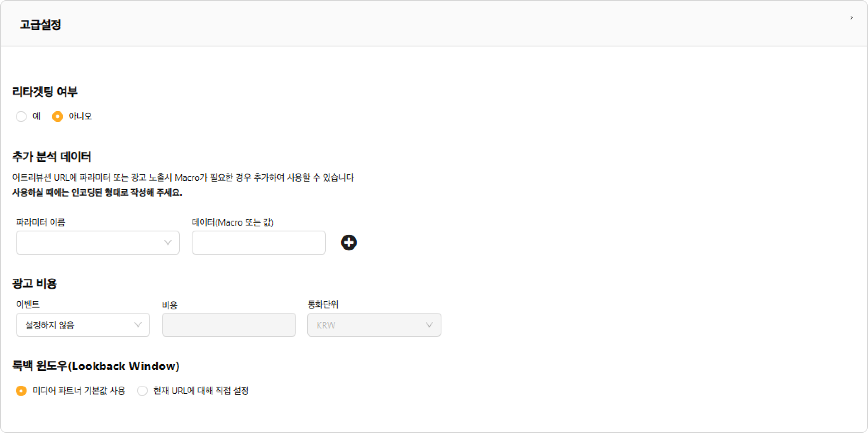This screenshot has width=868, height=433.
Task: Click the 아니오 label text
Action: (x=80, y=116)
